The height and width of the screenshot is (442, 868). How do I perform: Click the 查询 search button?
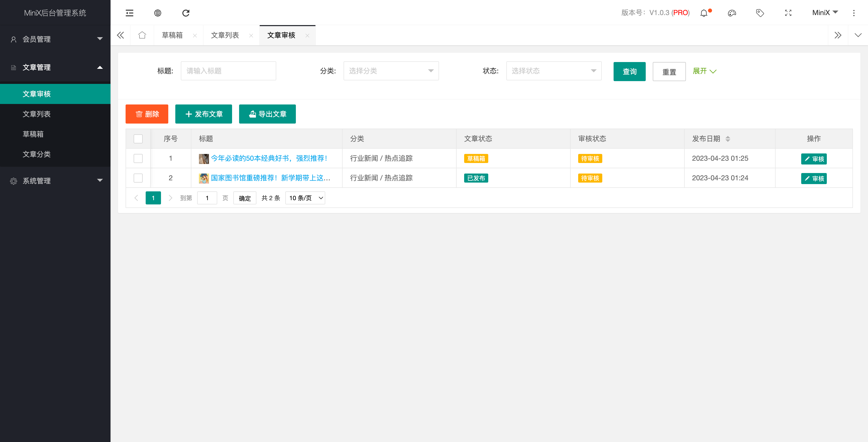(629, 71)
